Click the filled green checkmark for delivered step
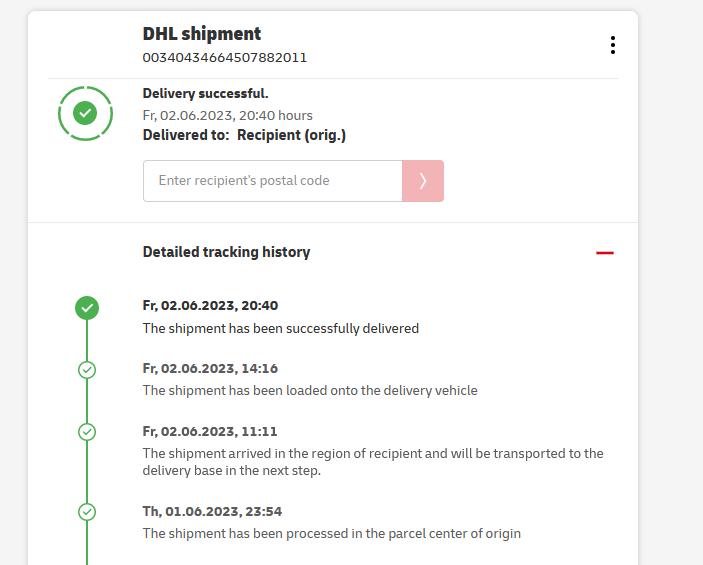This screenshot has width=703, height=565. (87, 307)
